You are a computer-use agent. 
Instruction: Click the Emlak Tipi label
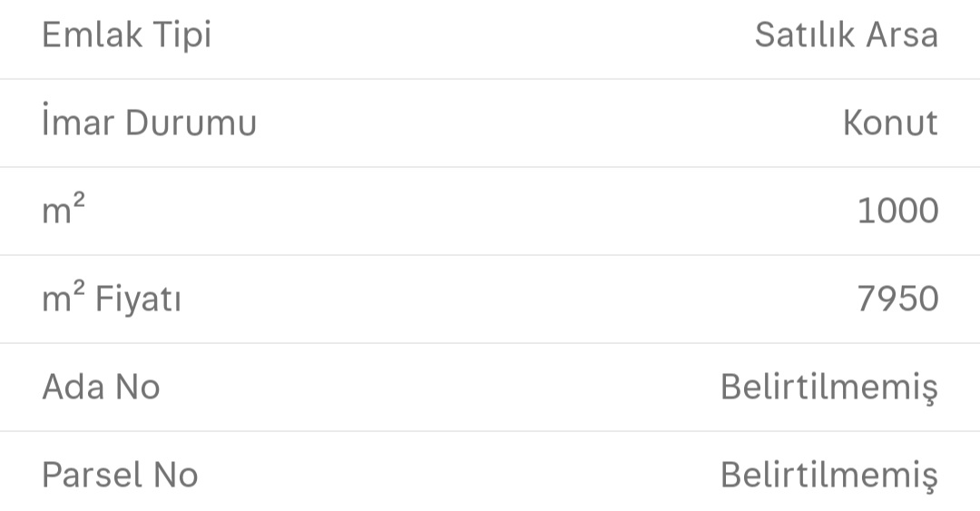point(126,35)
